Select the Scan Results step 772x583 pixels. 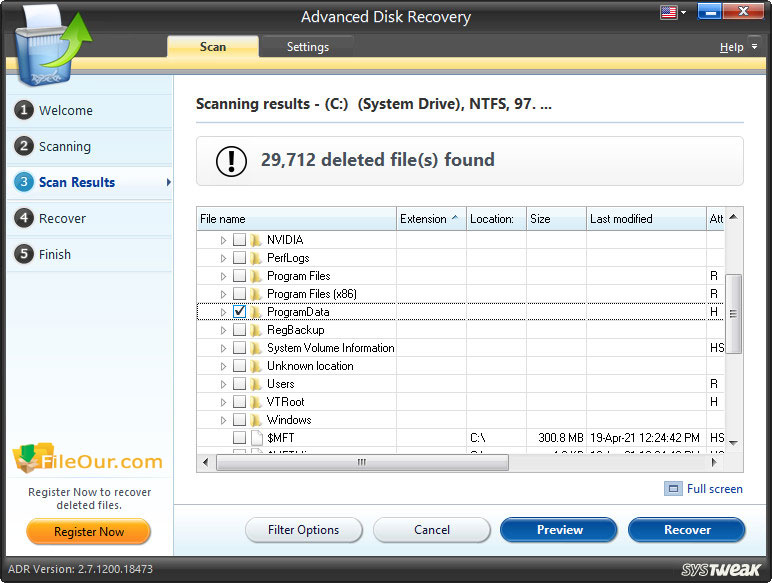point(90,182)
